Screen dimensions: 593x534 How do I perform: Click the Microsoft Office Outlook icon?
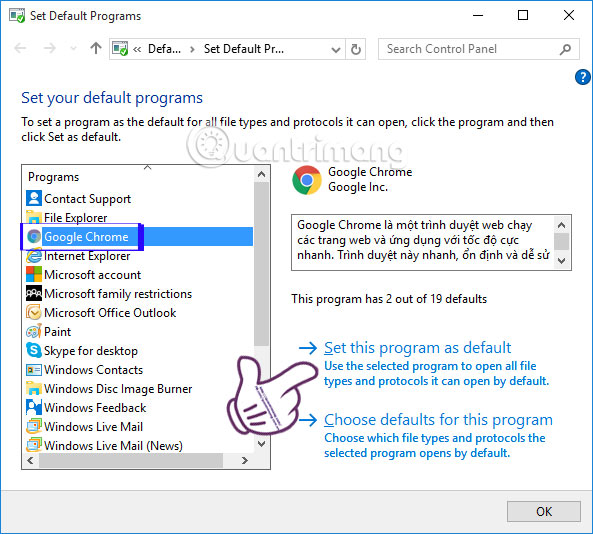click(34, 312)
